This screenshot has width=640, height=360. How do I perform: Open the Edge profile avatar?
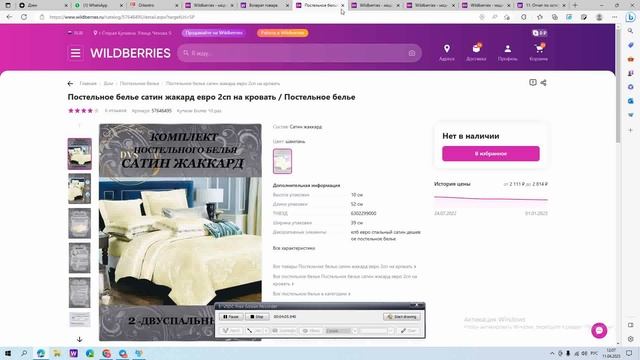(599, 17)
